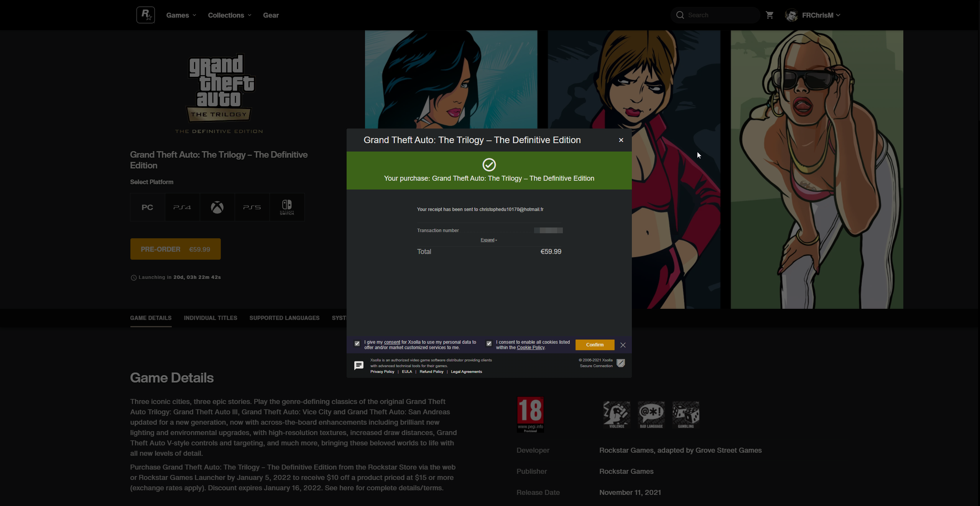Click the Developer value Grove Street Games
Screen dimensions: 980x506
click(x=681, y=450)
